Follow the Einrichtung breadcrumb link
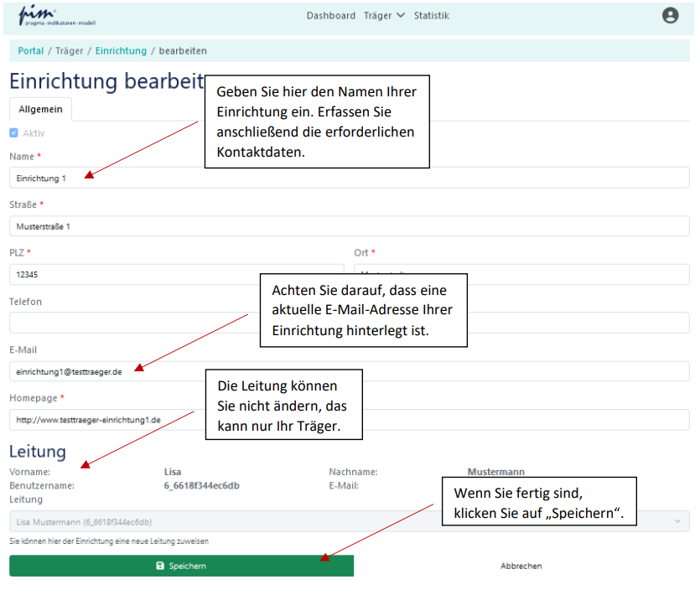 pos(121,51)
